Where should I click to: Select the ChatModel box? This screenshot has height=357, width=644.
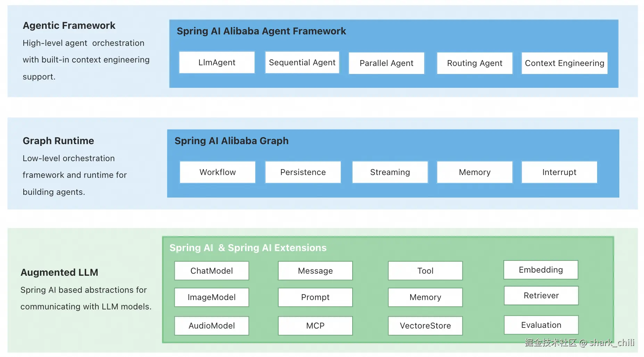[x=212, y=271]
